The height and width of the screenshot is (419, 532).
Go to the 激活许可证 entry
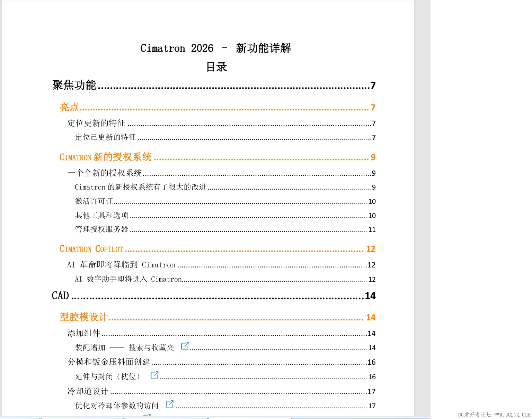(x=225, y=201)
